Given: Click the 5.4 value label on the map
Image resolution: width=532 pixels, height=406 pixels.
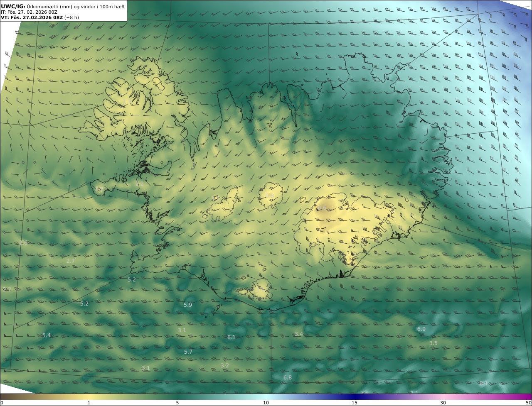Looking at the screenshot, I should coord(47,335).
